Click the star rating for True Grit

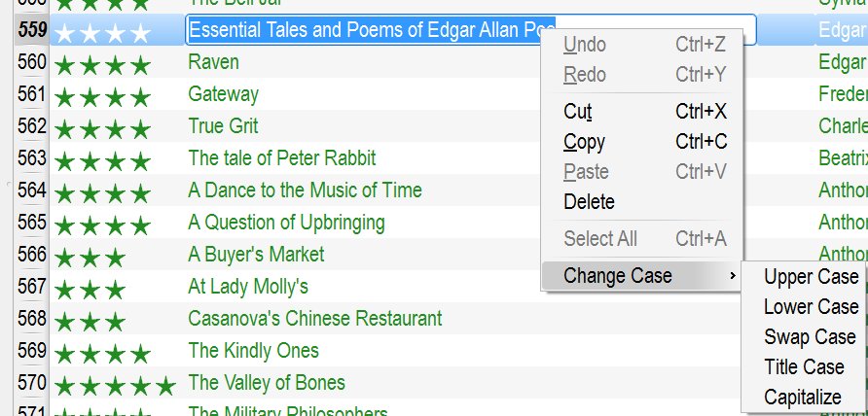tap(102, 128)
